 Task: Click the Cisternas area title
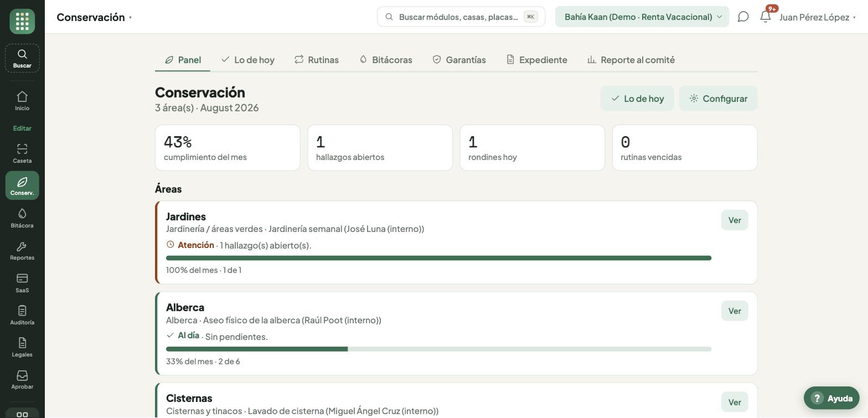189,398
